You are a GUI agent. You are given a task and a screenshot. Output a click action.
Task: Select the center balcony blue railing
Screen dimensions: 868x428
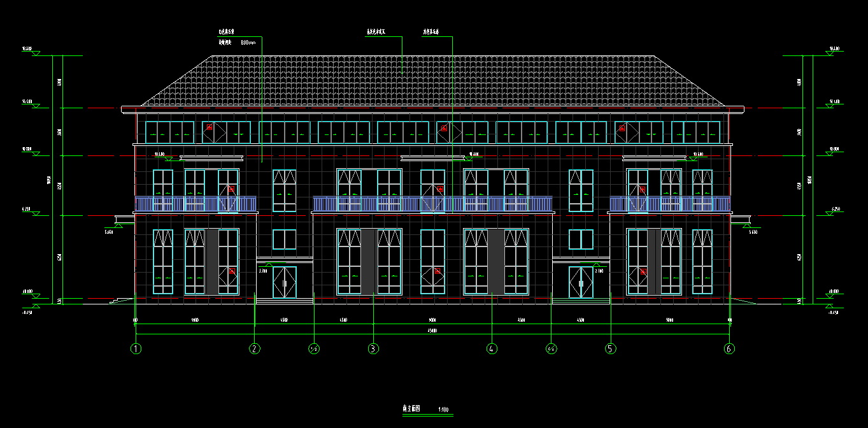point(432,204)
